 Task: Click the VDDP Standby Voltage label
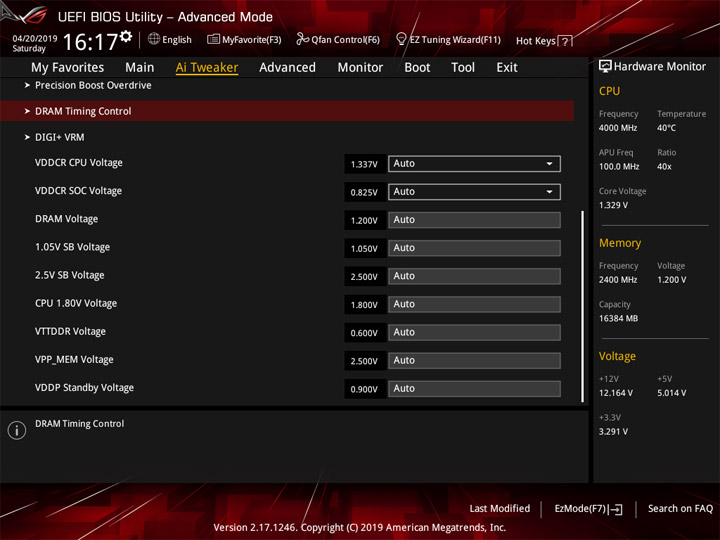(84, 388)
